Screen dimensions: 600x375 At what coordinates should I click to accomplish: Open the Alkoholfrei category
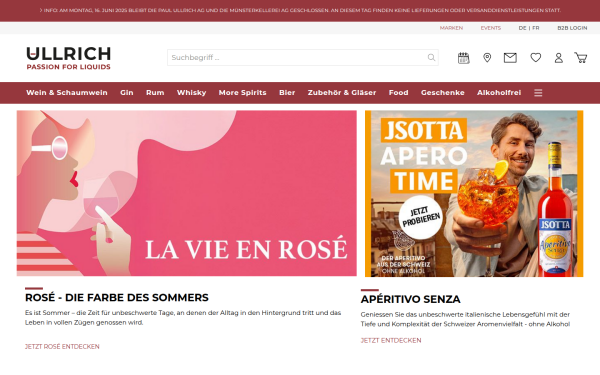tap(499, 93)
